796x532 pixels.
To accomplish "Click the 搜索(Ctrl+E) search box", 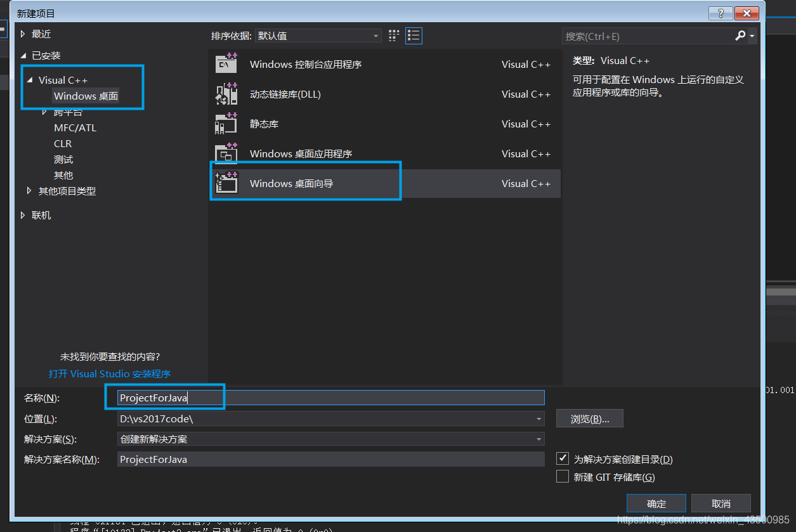I will coord(648,36).
